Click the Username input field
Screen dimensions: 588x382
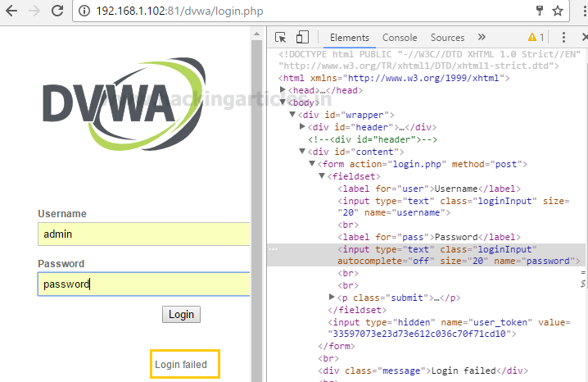144,234
